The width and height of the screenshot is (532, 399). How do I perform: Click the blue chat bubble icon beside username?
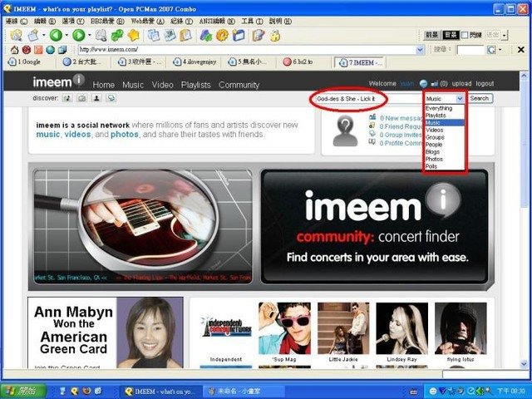[x=423, y=83]
